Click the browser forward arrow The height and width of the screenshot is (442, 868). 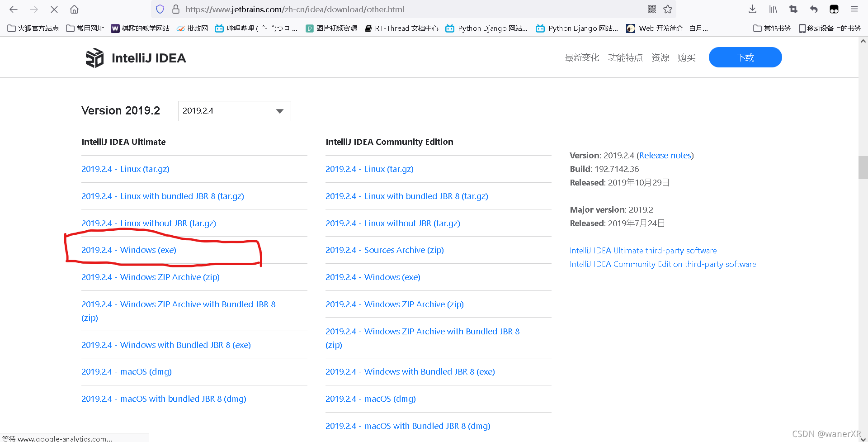(x=34, y=9)
